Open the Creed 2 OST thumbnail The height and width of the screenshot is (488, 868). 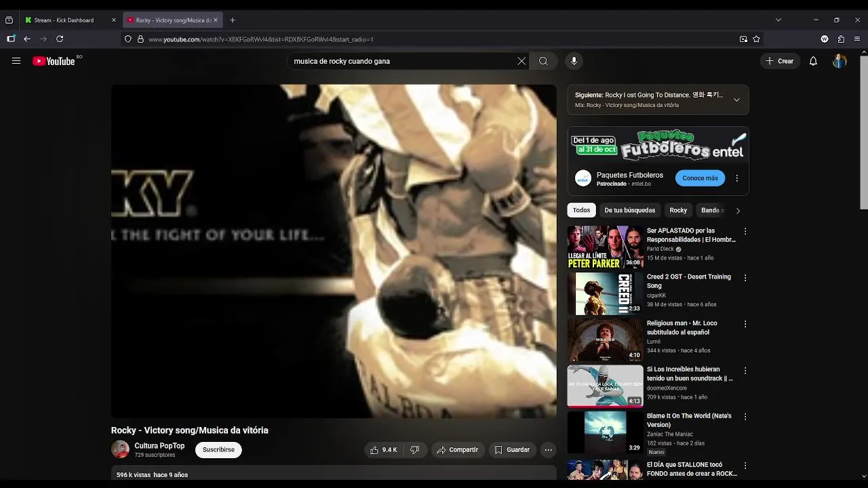(x=606, y=293)
